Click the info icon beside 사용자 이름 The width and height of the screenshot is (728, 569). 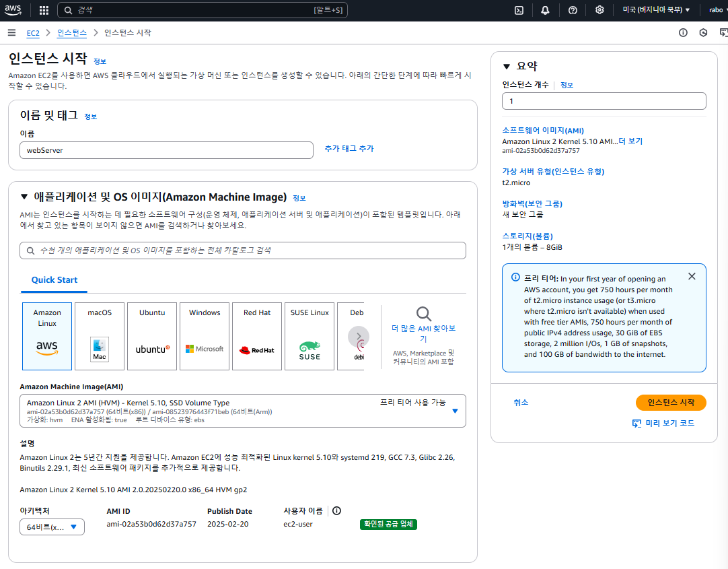336,511
